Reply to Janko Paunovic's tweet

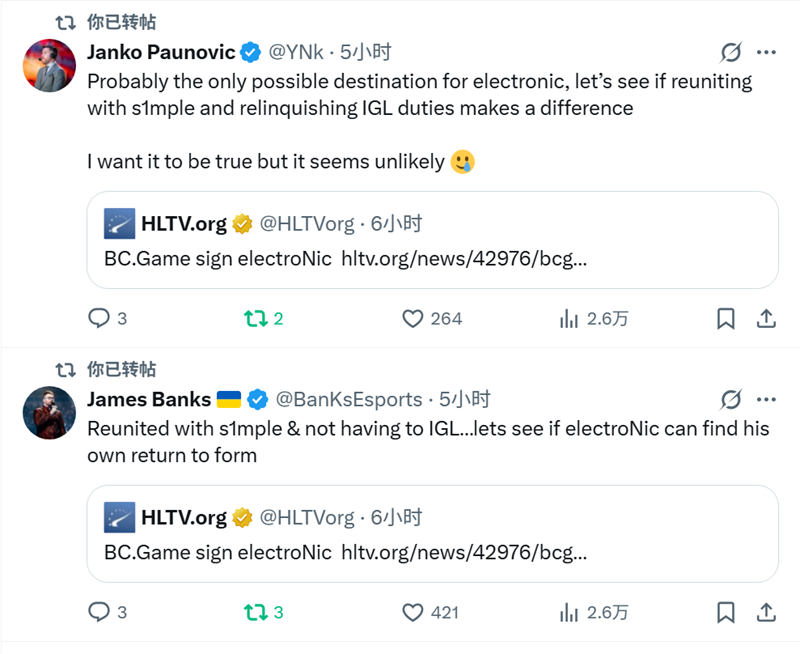pos(100,318)
